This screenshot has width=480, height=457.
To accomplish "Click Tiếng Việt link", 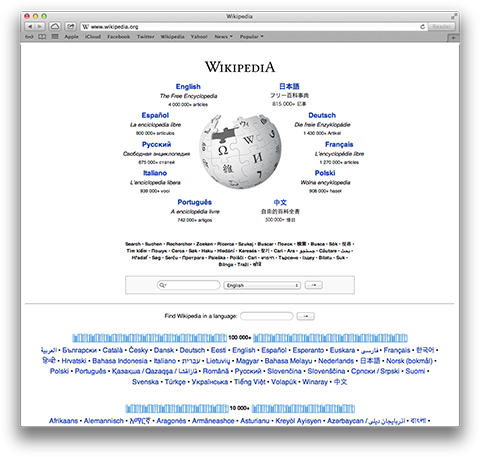I will point(250,382).
